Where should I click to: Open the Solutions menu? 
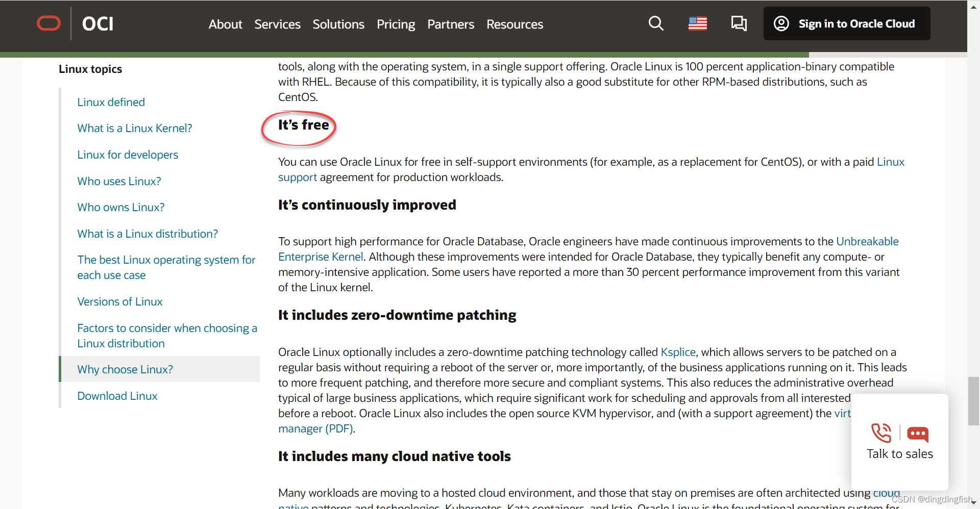(x=338, y=24)
